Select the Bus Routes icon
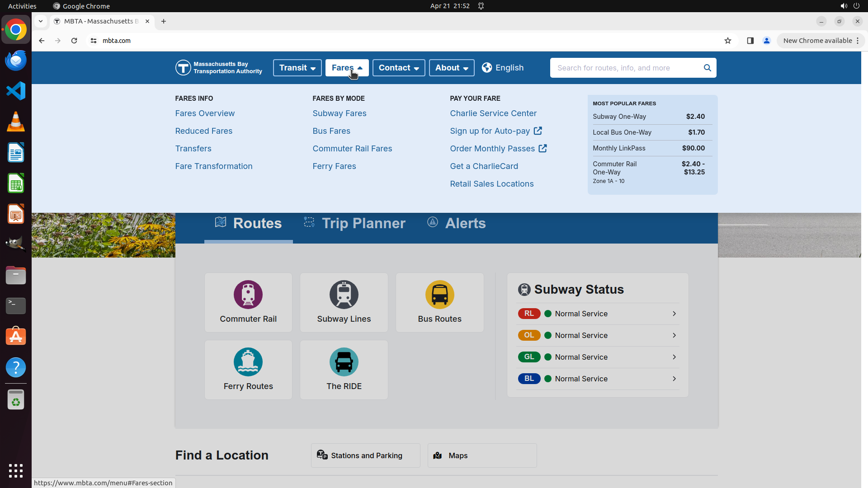 pos(439,295)
